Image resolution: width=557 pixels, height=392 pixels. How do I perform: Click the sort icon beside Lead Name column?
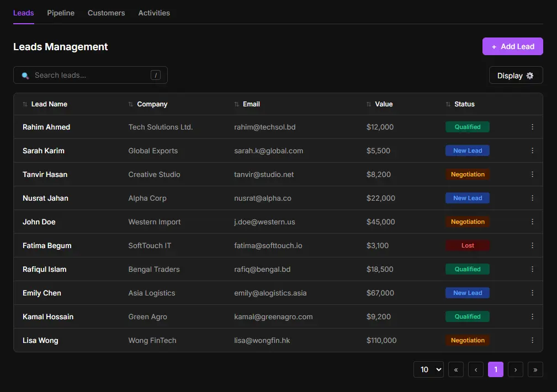tap(24, 104)
